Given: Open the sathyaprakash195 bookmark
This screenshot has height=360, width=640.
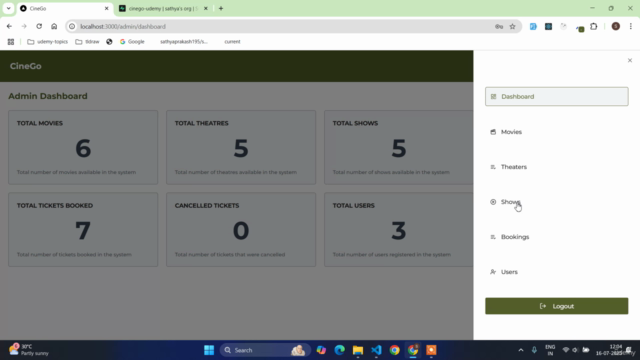Looking at the screenshot, I should point(184,42).
